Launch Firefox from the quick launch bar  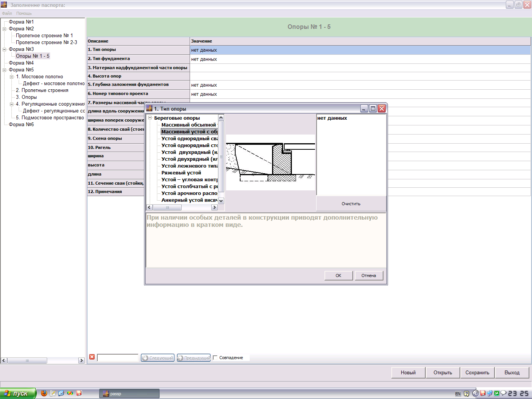(44, 393)
